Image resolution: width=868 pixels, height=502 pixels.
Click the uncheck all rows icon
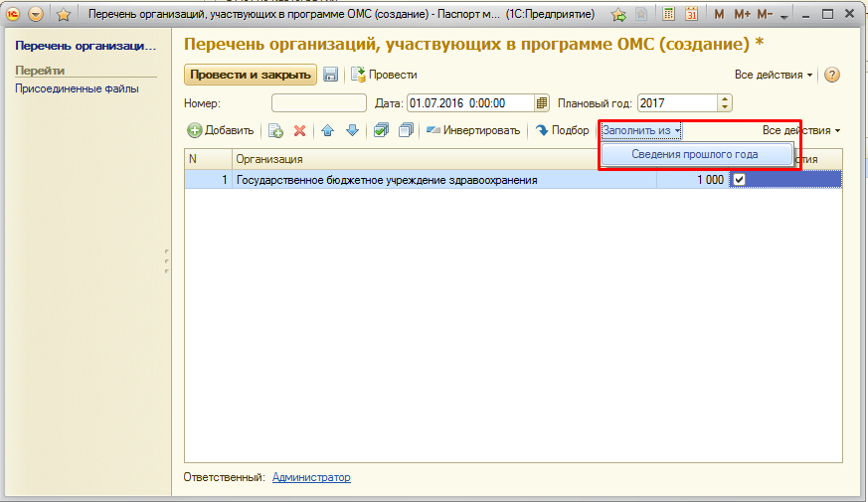tap(405, 130)
